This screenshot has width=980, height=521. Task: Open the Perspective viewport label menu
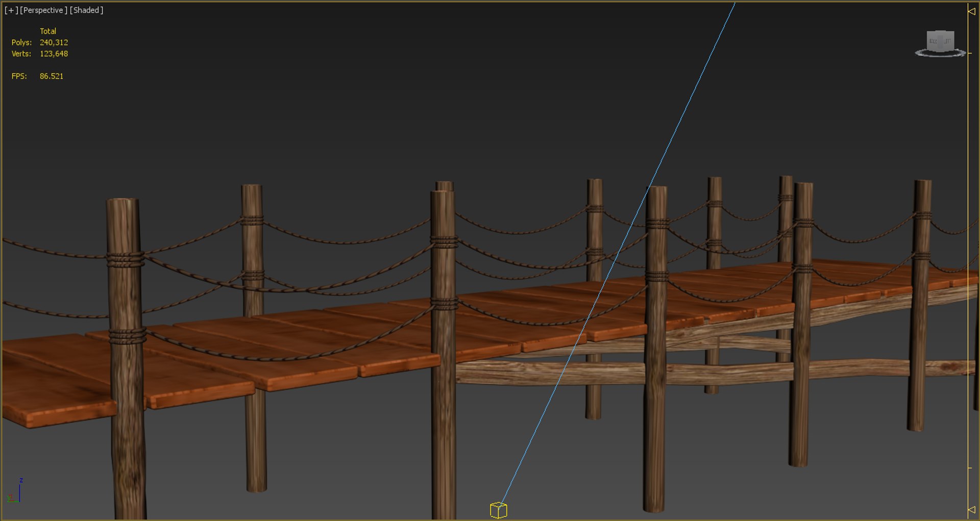(43, 10)
